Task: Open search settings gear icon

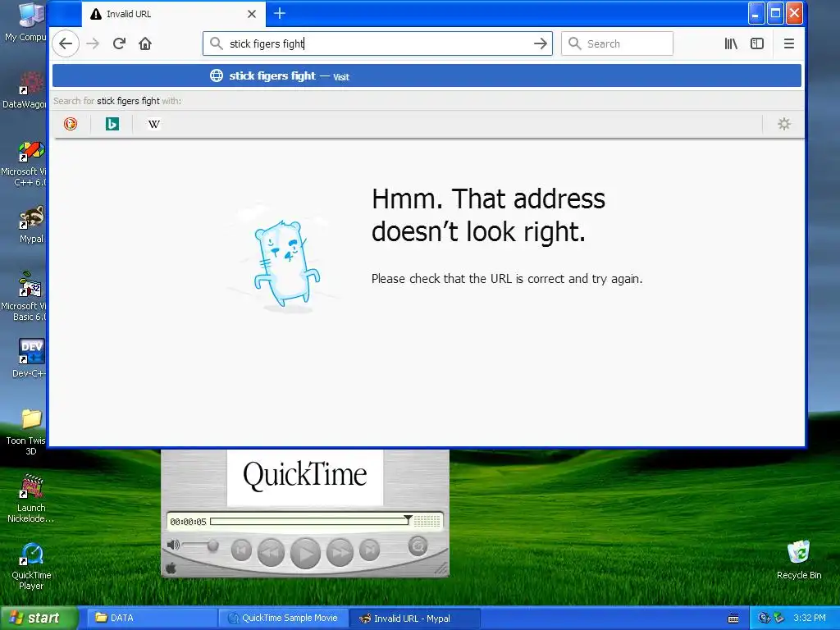Action: coord(783,124)
